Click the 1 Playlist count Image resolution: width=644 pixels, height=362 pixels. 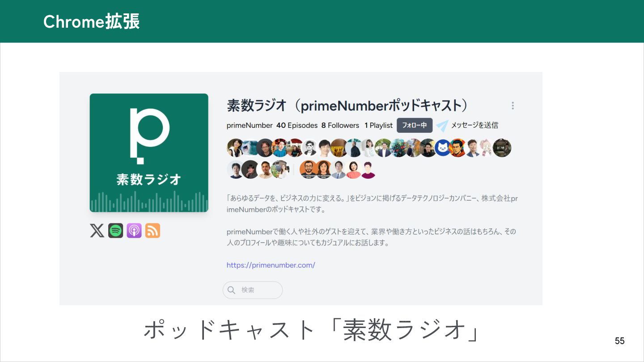click(378, 126)
